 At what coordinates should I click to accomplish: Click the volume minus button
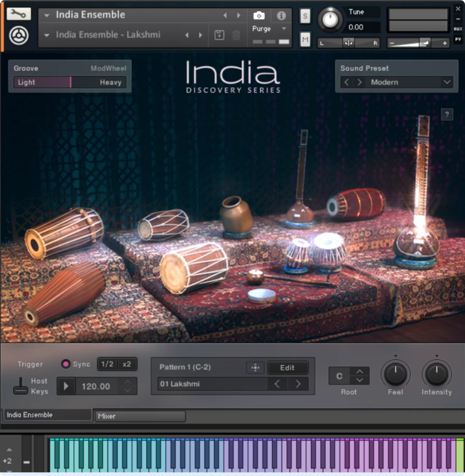click(392, 43)
